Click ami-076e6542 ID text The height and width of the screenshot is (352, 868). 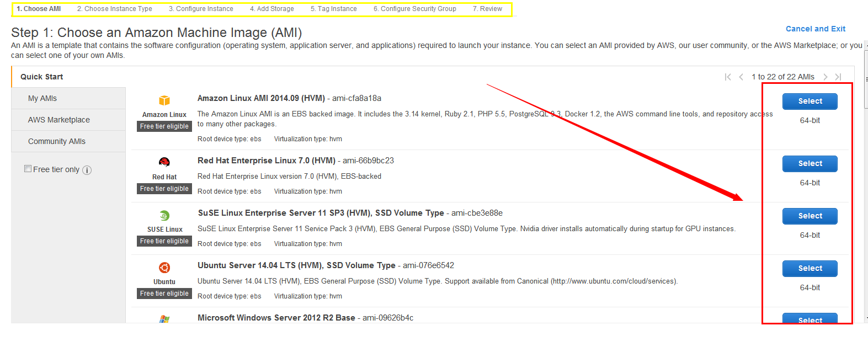[x=428, y=265]
